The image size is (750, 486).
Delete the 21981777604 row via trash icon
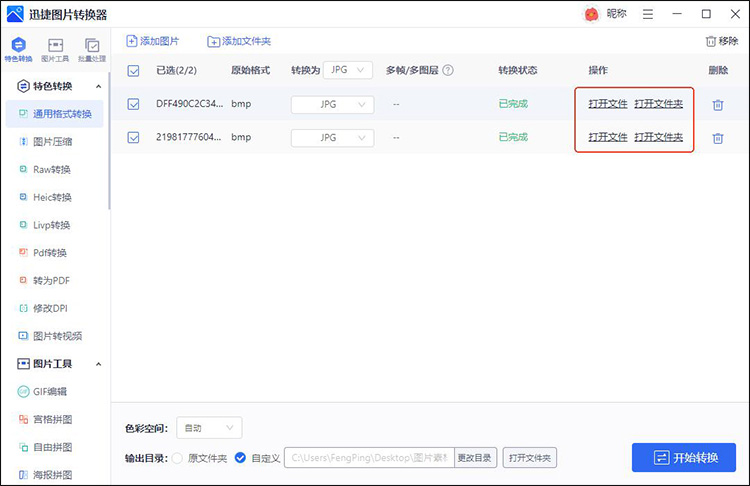pos(717,138)
